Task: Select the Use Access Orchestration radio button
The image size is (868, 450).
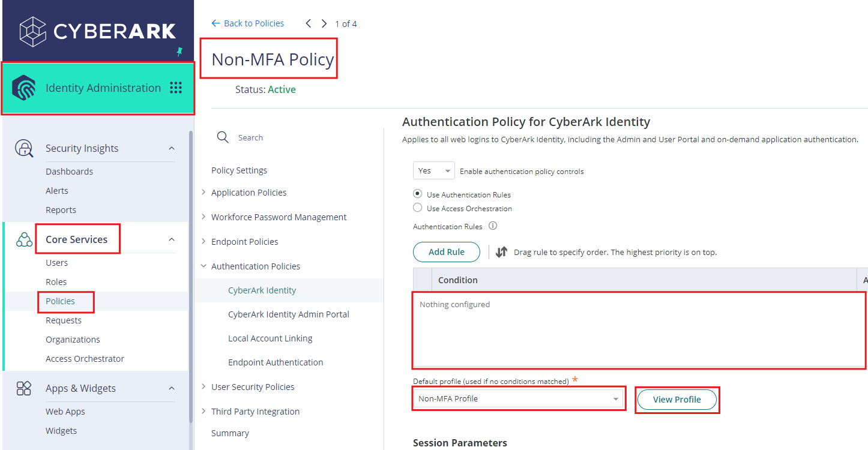Action: [x=417, y=208]
